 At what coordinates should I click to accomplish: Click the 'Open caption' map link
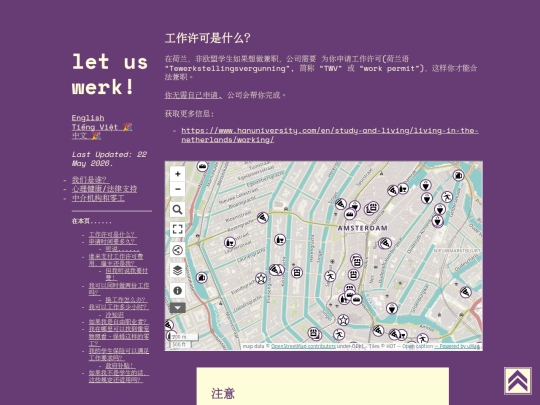pos(417,346)
